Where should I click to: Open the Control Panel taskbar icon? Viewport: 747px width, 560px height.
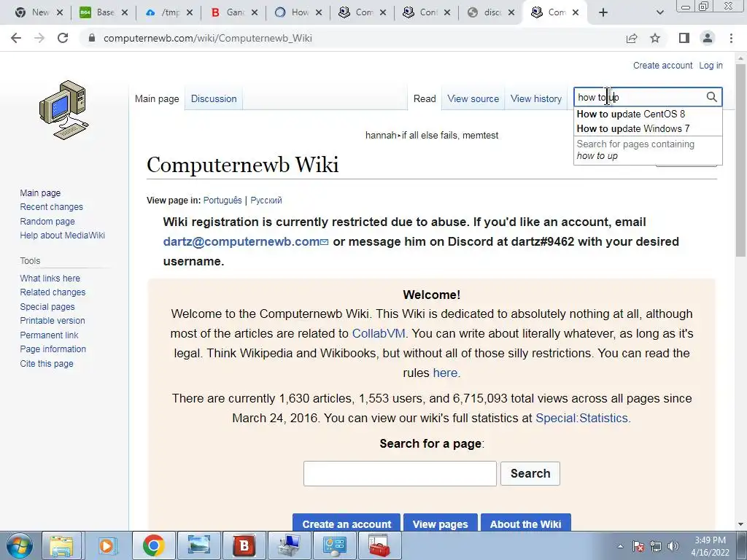click(334, 545)
